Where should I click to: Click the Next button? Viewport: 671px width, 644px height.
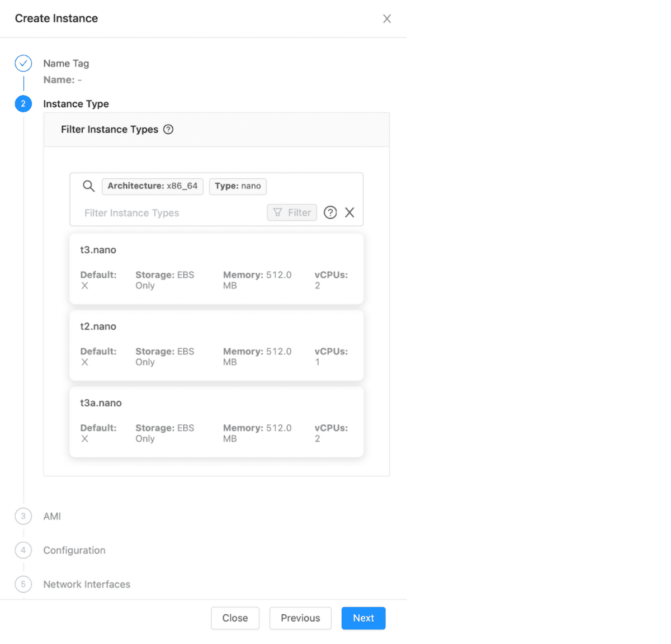coord(363,618)
